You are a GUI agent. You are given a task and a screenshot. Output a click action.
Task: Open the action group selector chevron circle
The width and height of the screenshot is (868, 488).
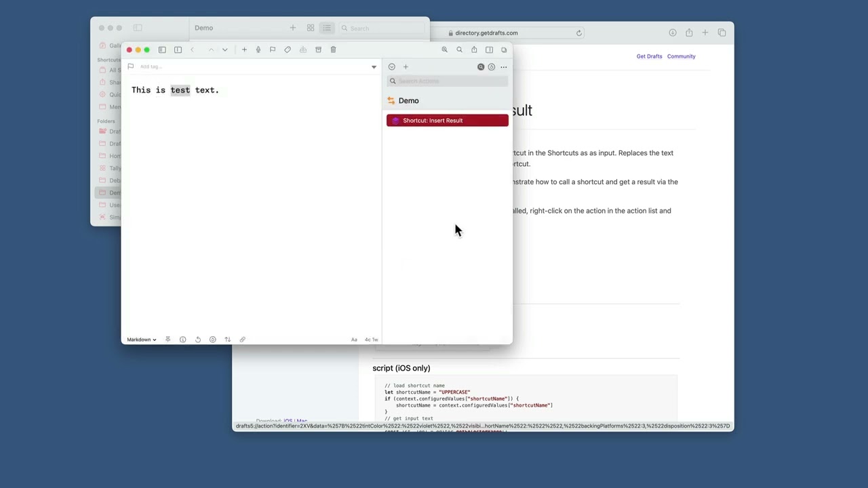392,67
